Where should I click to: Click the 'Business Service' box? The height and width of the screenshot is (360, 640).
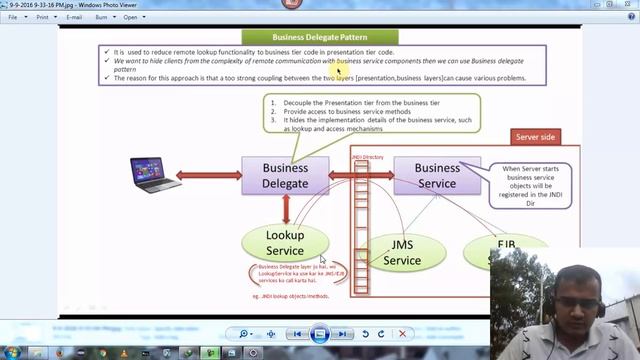(x=437, y=176)
